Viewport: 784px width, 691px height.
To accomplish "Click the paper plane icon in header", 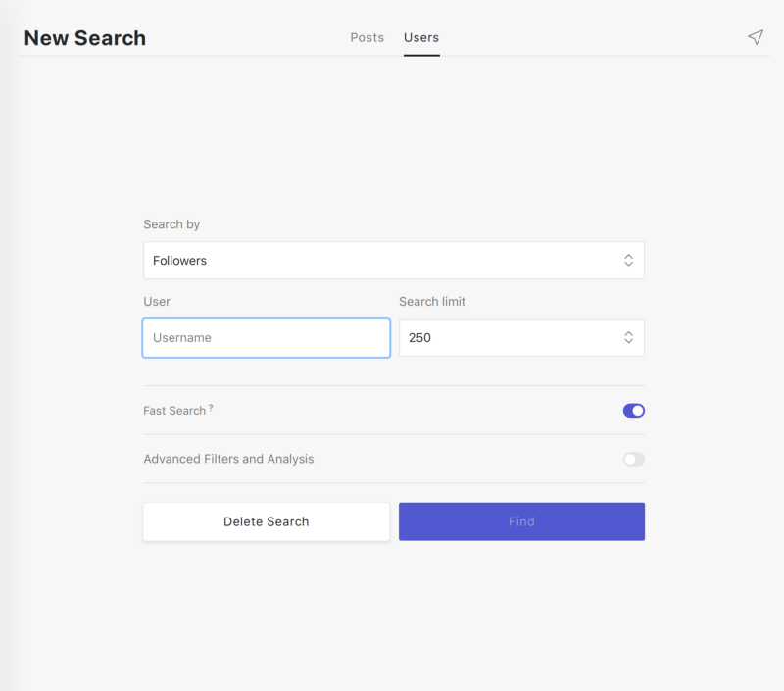I will click(x=755, y=37).
